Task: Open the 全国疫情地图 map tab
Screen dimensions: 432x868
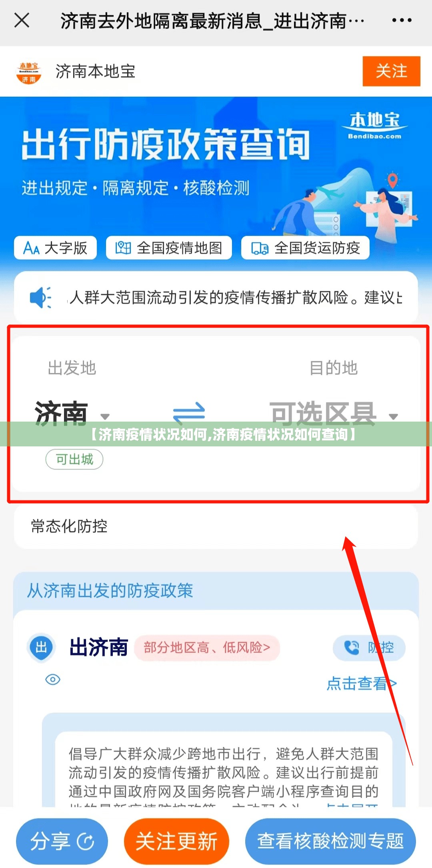Action: click(169, 248)
